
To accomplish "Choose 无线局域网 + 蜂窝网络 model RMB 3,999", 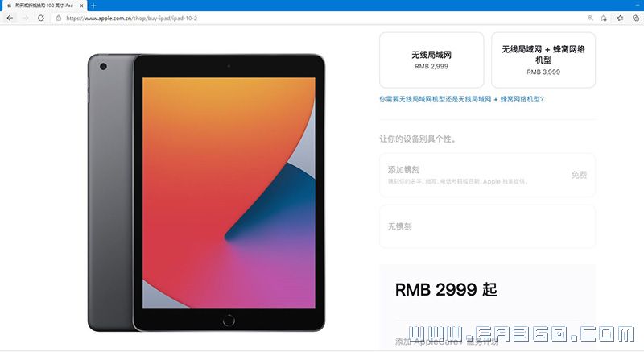I will (543, 60).
